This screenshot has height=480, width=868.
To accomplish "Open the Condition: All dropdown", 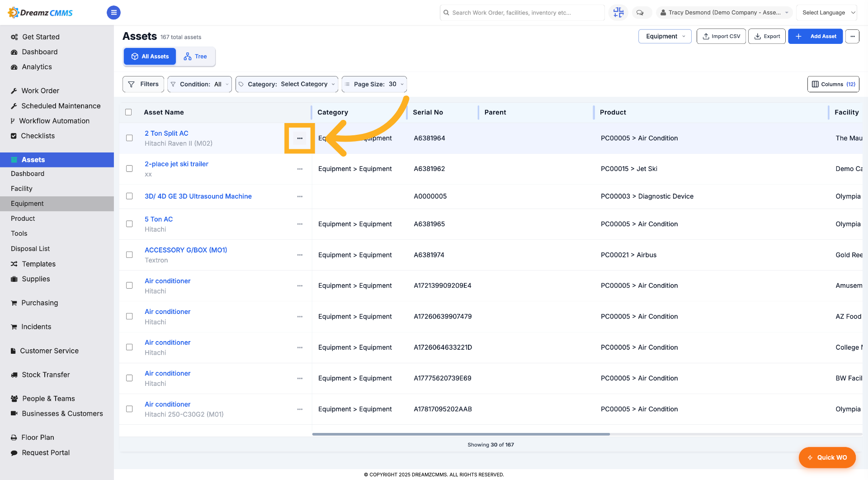I will (x=199, y=84).
